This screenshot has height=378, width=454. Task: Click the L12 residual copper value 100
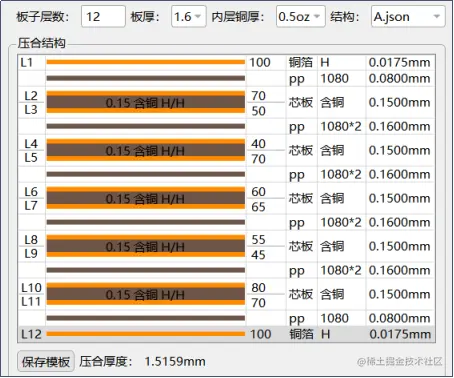point(261,334)
